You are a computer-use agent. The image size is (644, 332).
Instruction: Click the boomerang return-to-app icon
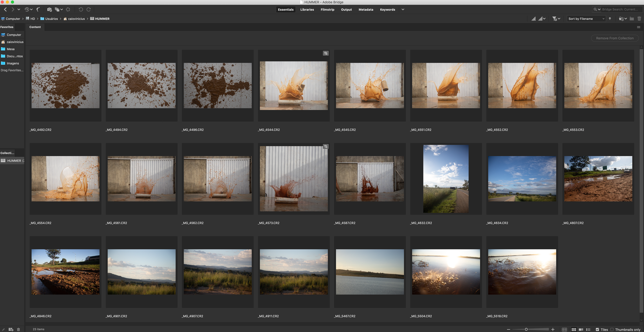coord(38,10)
